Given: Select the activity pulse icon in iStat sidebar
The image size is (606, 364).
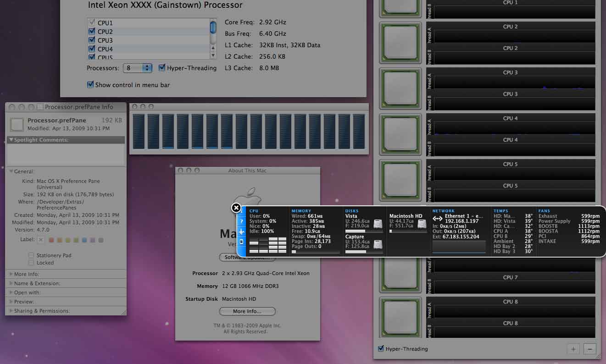Looking at the screenshot, I should pos(242,232).
